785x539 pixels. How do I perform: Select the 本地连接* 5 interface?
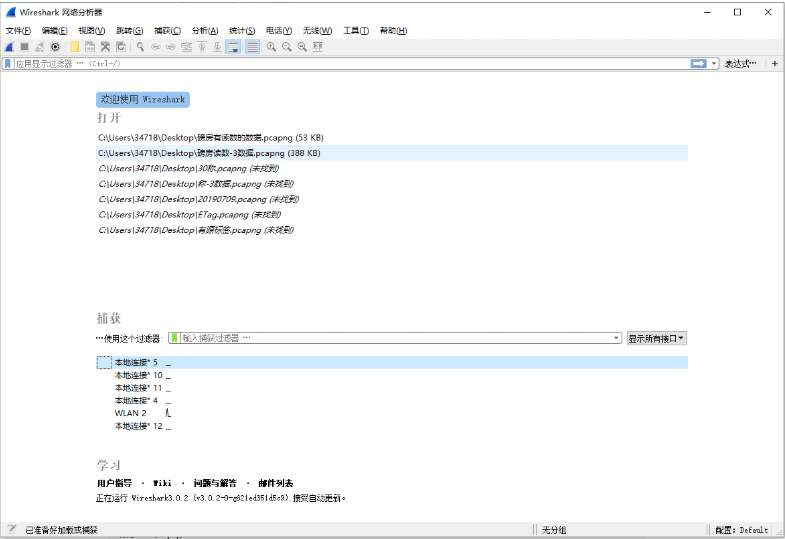[x=392, y=362]
